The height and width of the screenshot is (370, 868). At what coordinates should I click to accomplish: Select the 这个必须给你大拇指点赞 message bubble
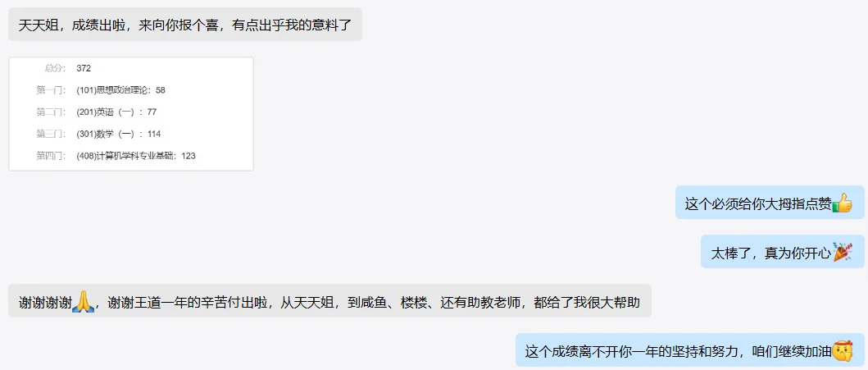pos(770,203)
